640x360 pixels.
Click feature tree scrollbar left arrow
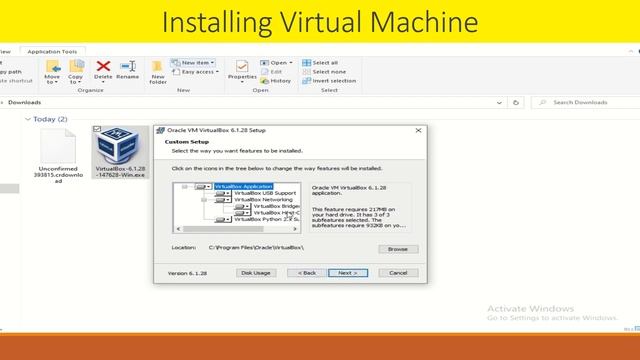(x=178, y=229)
